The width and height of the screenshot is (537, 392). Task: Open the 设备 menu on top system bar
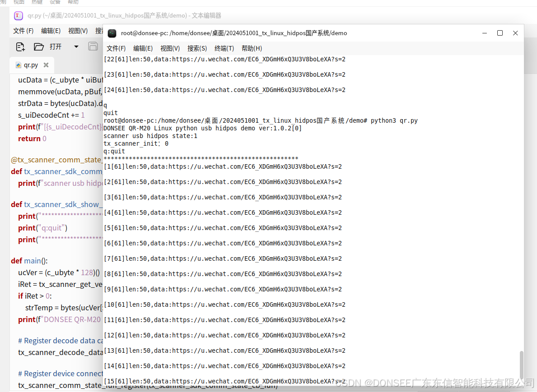pyautogui.click(x=54, y=2)
